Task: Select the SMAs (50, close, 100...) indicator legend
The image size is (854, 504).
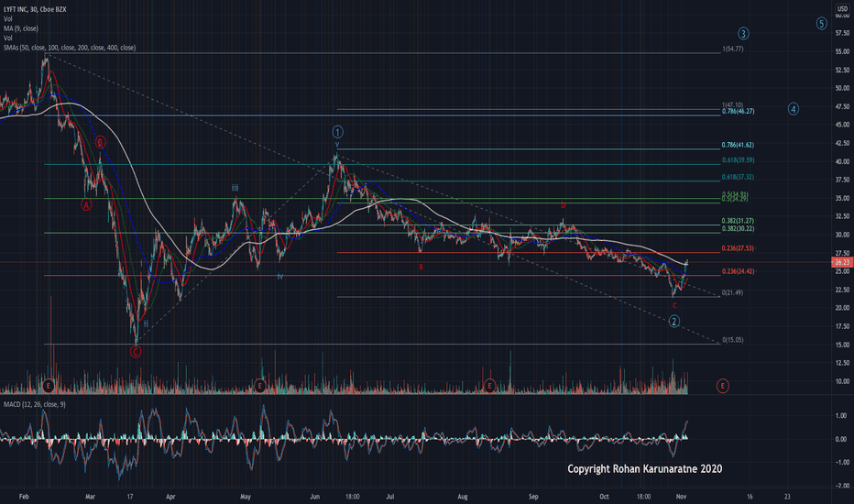Action: [70, 48]
